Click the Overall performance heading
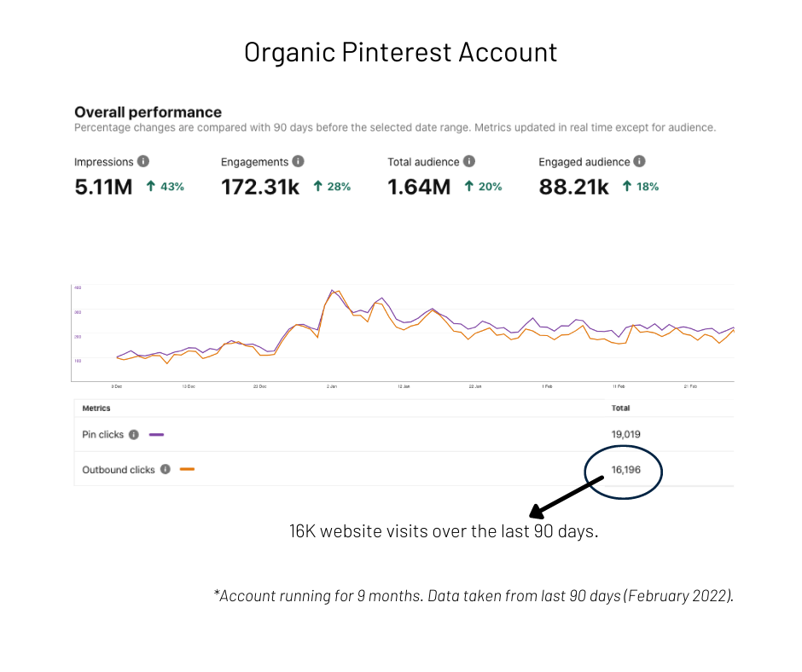 (148, 112)
